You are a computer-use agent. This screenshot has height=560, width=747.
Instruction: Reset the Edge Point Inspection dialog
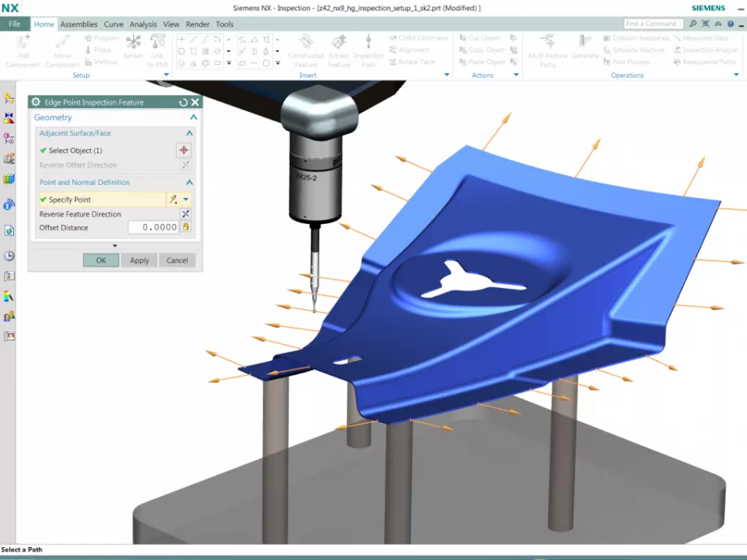183,102
